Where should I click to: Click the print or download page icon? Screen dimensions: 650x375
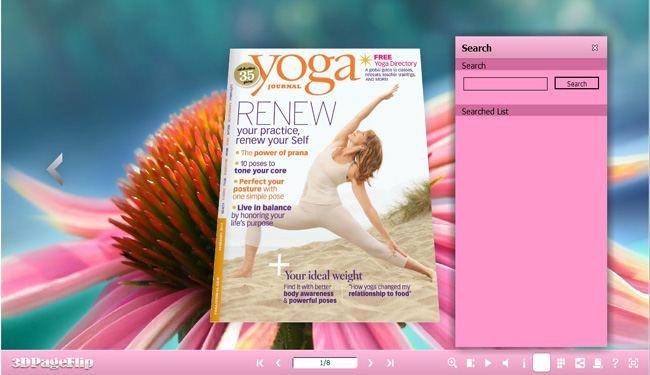[x=597, y=363]
